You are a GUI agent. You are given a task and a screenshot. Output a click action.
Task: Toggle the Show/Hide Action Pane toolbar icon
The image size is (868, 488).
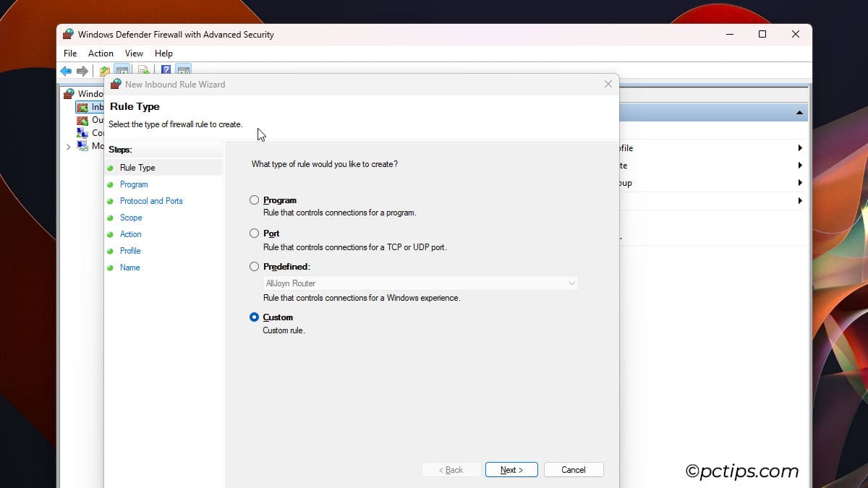(183, 69)
